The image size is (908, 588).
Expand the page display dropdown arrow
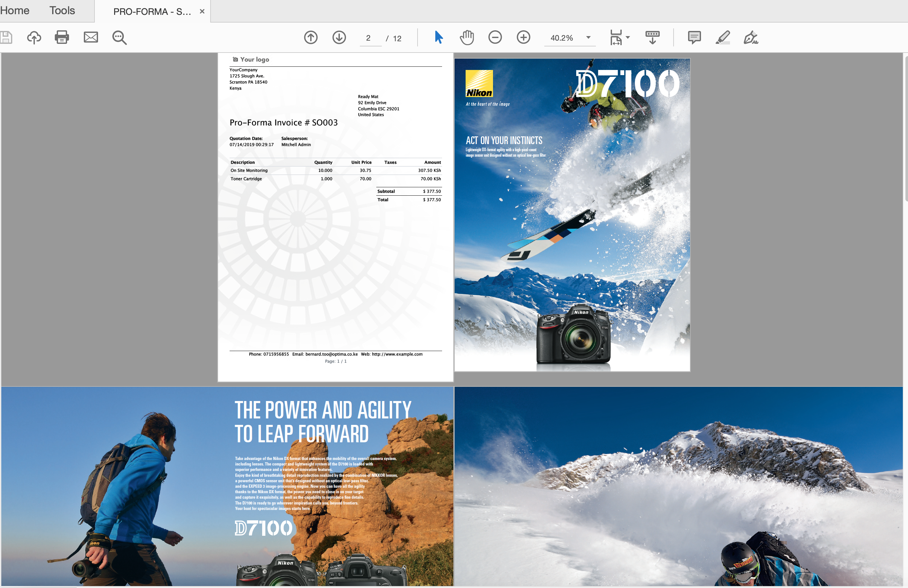click(628, 37)
